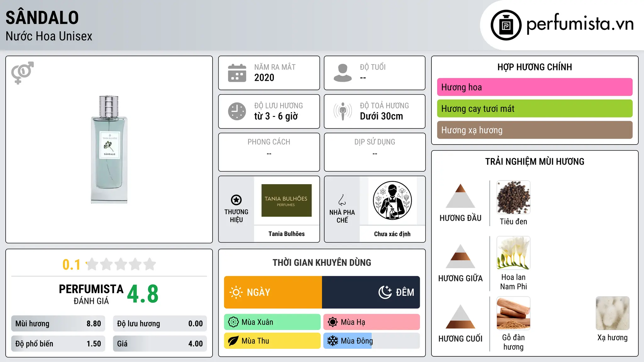This screenshot has width=644, height=362.
Task: Click the Độ phổ biến score row
Action: [x=58, y=344]
